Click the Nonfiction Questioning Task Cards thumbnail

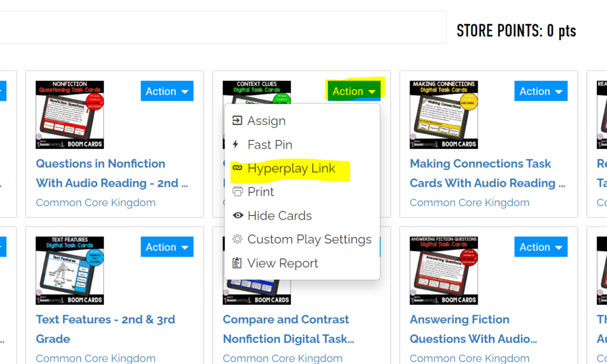pos(70,114)
